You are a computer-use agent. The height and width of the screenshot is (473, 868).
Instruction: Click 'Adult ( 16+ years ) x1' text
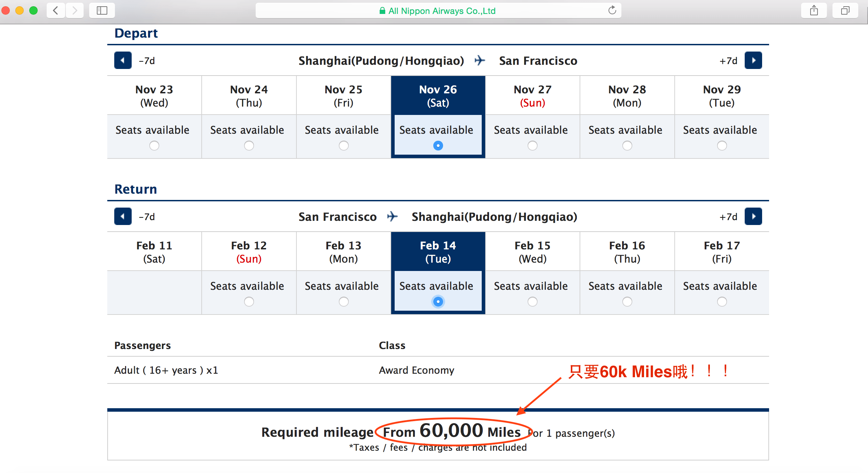click(166, 370)
